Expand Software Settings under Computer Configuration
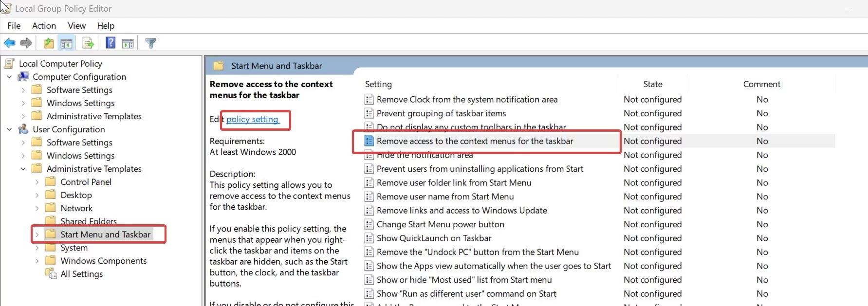Screen dimensions: 868x306 click(x=23, y=90)
